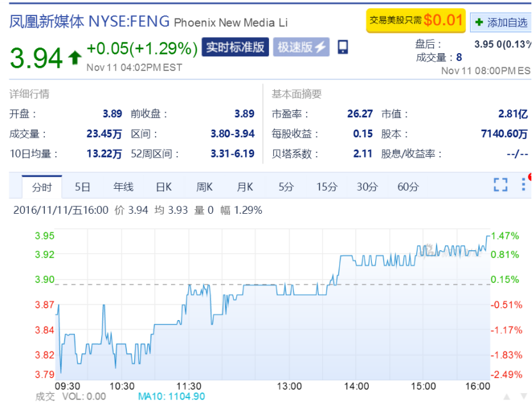Click the up triangle at chart bottom right

[x=506, y=396]
